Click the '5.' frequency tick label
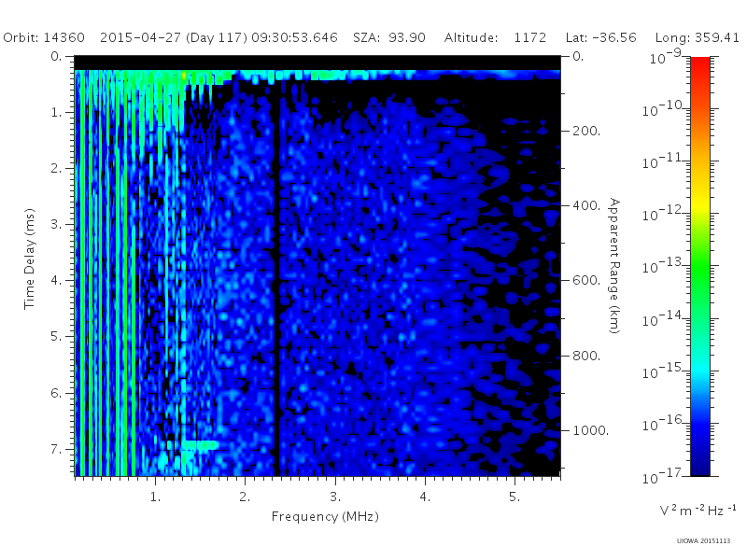747x560 pixels. [514, 497]
